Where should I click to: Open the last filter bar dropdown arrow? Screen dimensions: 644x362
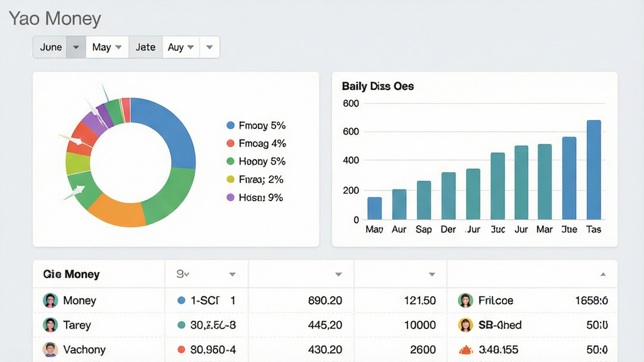[209, 47]
